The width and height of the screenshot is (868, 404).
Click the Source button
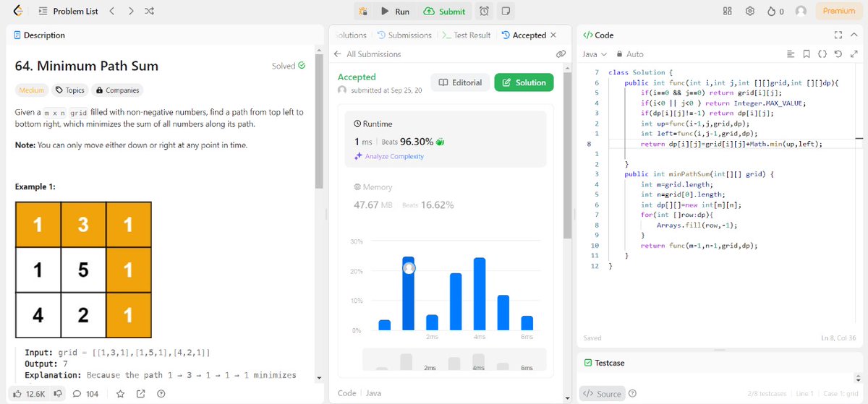[x=602, y=394]
